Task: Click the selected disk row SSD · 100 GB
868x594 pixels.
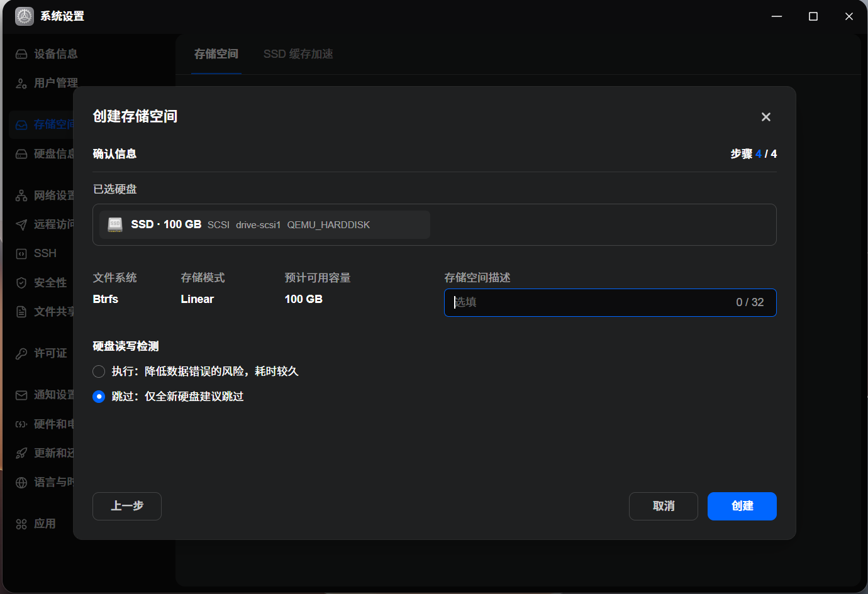Action: coord(265,224)
